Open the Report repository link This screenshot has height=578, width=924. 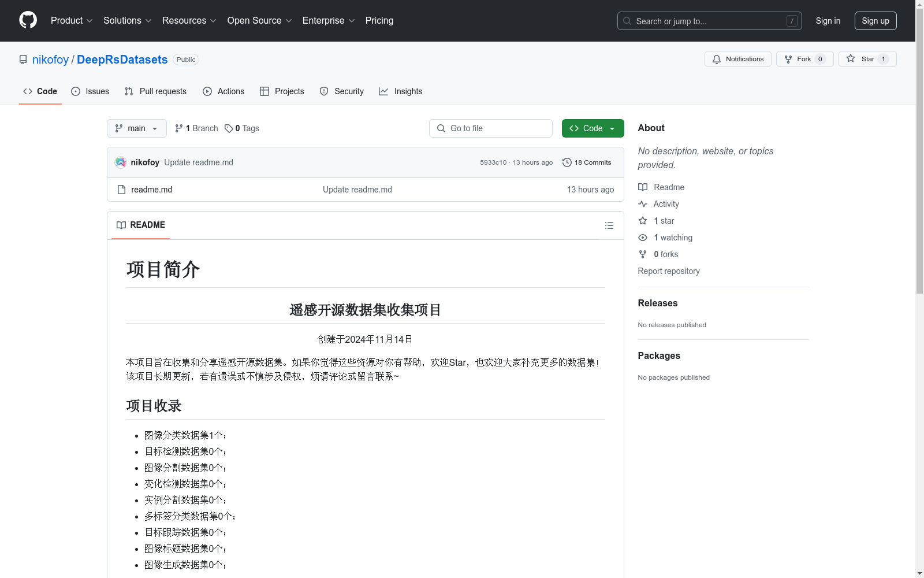point(668,271)
